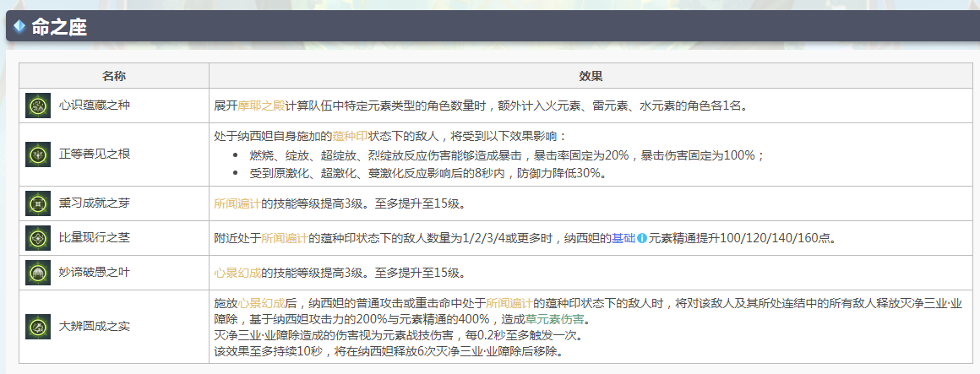Viewport: 980px width, 374px height.
Task: Click the name text 大辨圆成之实
Action: (x=95, y=327)
